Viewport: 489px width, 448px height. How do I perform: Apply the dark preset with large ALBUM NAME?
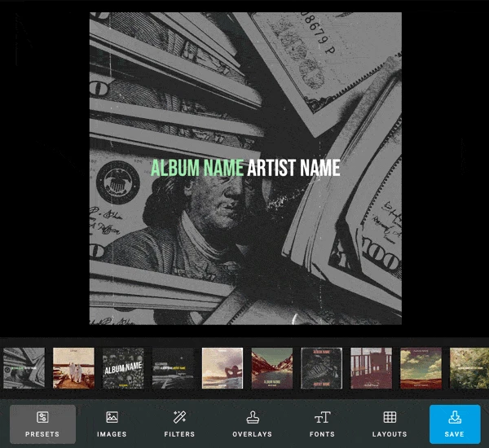123,368
